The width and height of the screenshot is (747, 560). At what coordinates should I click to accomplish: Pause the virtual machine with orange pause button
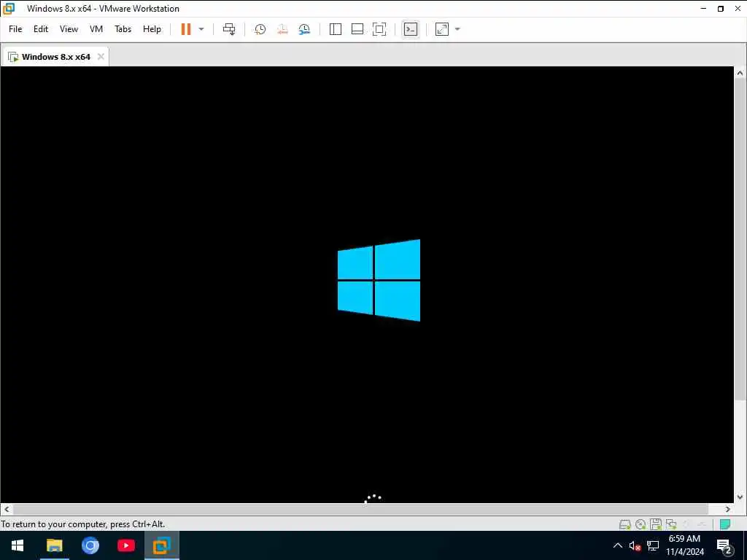[x=186, y=29]
